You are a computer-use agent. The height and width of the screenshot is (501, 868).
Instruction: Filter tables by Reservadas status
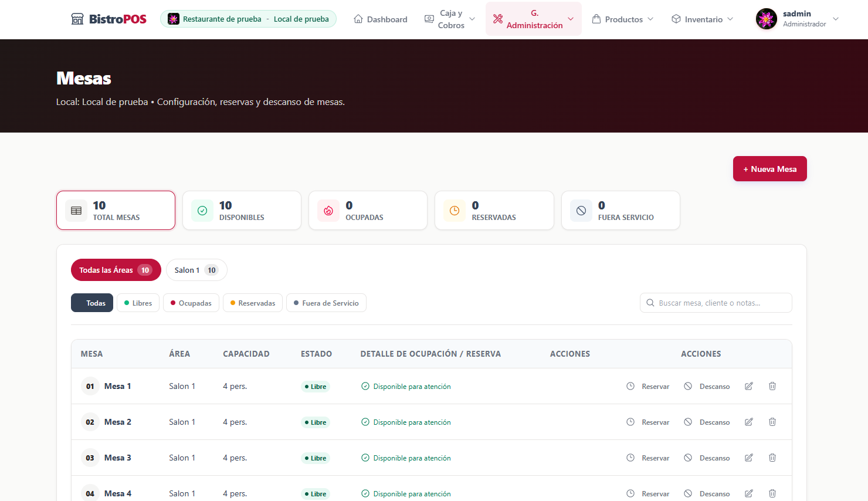[x=253, y=303]
